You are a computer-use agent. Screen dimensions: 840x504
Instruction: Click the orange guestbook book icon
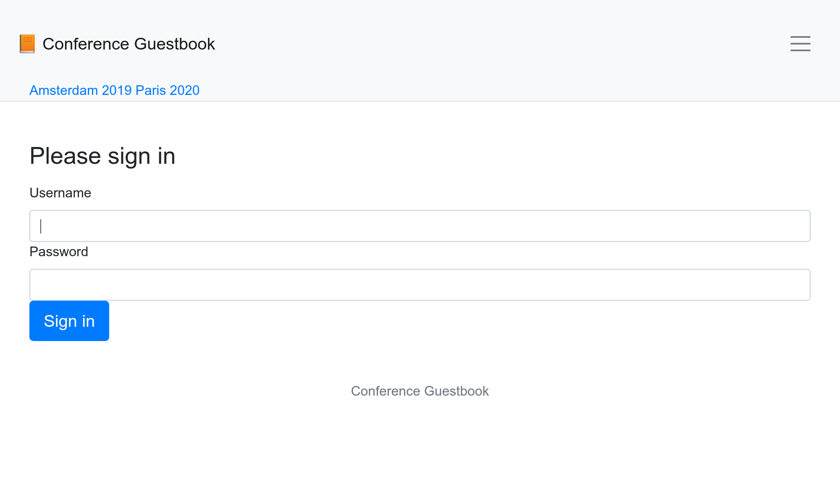27,44
